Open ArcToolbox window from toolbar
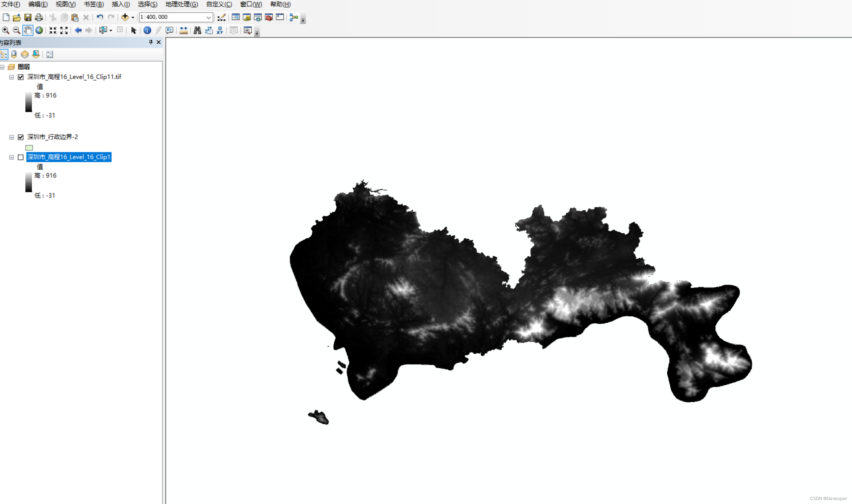 click(269, 17)
